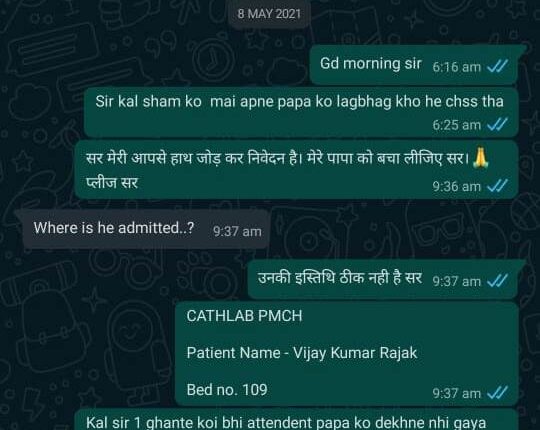Image resolution: width=540 pixels, height=430 pixels.
Task: Tap the "CATHLAB PMCH" text line
Action: (245, 316)
